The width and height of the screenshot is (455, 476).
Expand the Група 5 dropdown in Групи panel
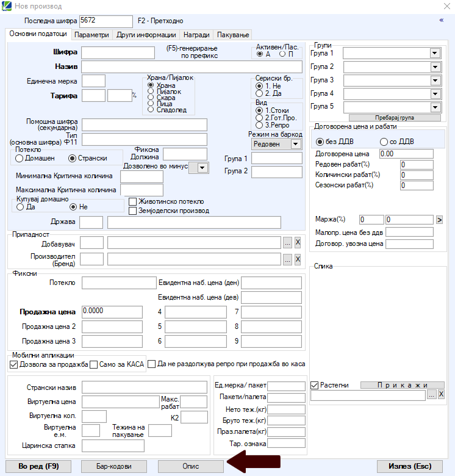[435, 107]
